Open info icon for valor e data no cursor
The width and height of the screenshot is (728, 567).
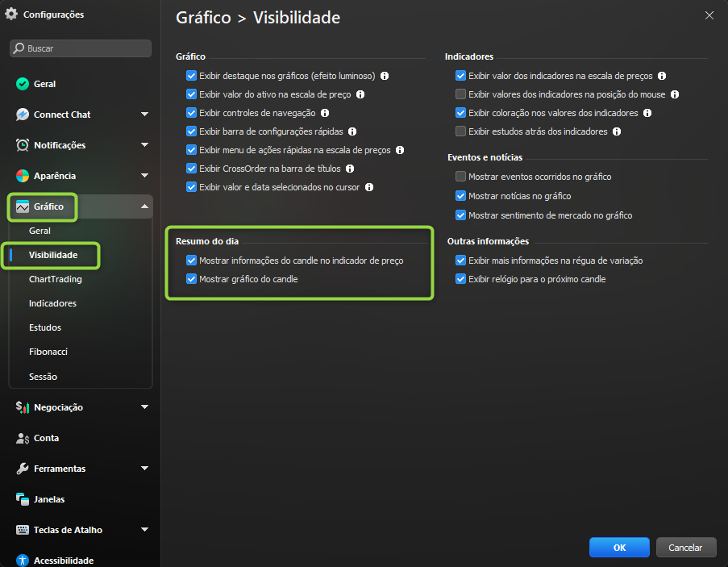pyautogui.click(x=369, y=187)
